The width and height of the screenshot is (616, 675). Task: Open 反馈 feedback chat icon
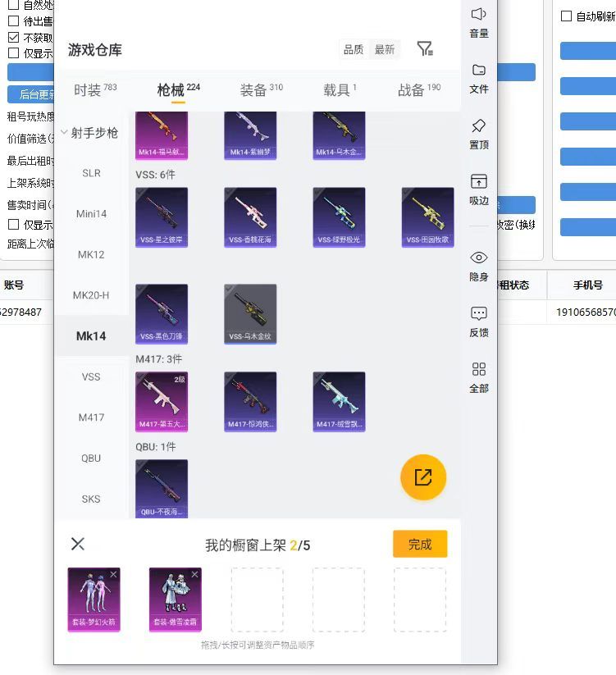(478, 313)
